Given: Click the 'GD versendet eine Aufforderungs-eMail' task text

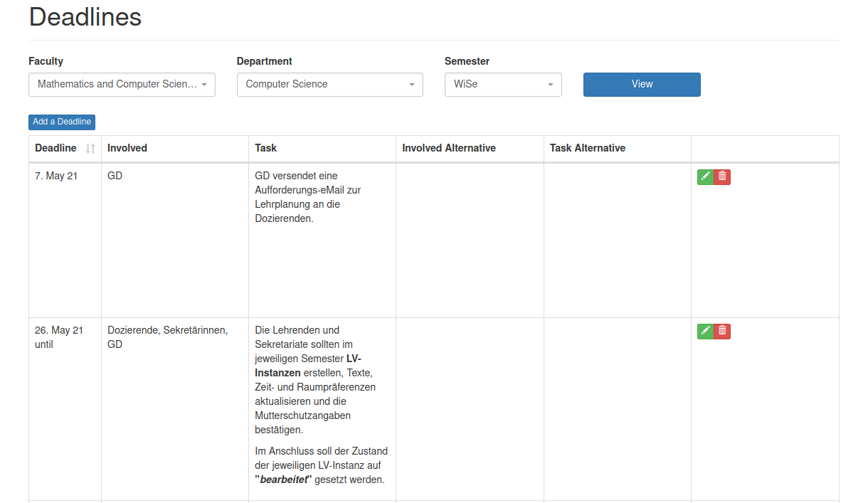Looking at the screenshot, I should tap(307, 197).
